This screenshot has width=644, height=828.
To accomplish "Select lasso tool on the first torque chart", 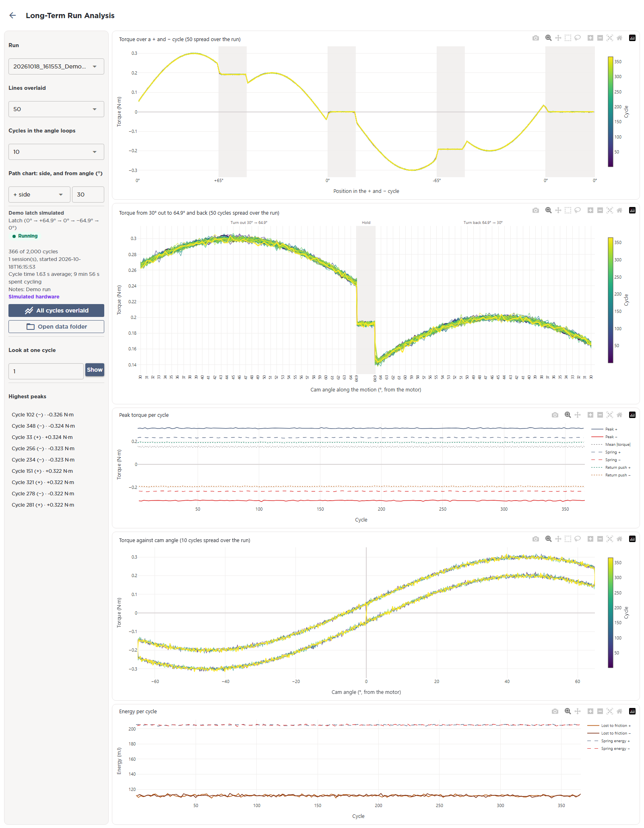I will [578, 38].
